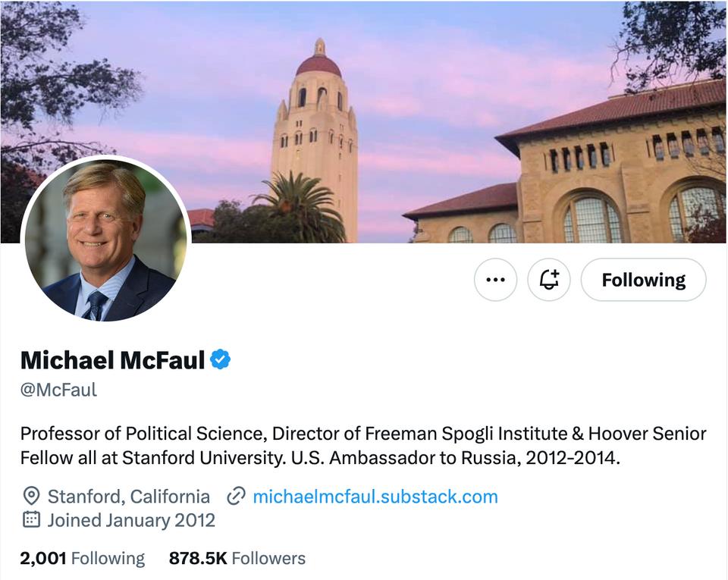Screen dimensions: 728x580
Task: Click "Stanford University" in the bio
Action: point(196,458)
